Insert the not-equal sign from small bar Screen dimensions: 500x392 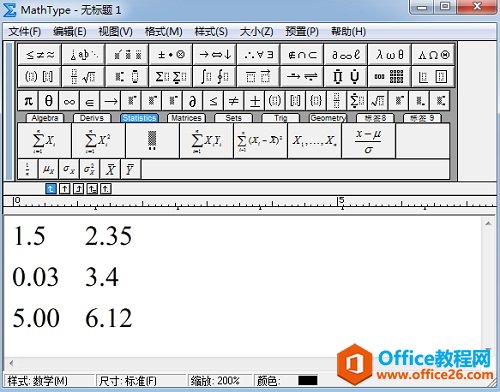[233, 101]
